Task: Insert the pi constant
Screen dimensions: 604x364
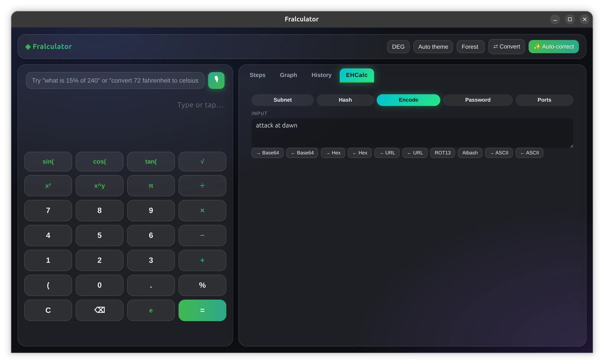Action: pyautogui.click(x=151, y=186)
